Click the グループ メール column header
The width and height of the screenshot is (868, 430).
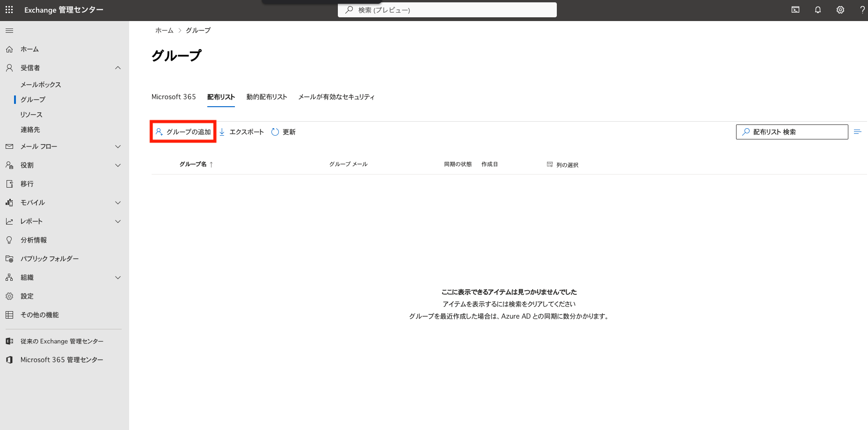[348, 164]
